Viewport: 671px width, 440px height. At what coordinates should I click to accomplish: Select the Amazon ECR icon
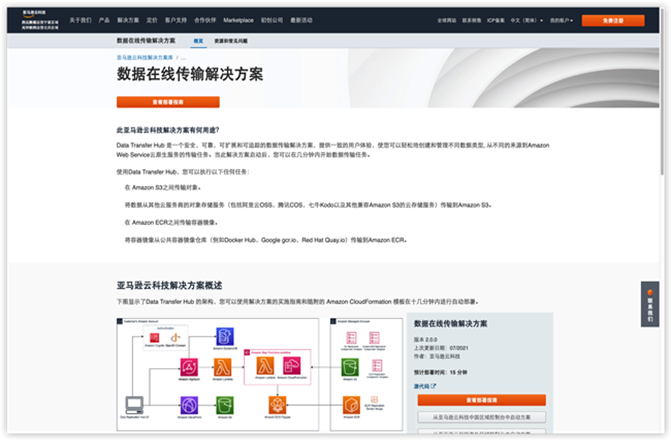351,405
